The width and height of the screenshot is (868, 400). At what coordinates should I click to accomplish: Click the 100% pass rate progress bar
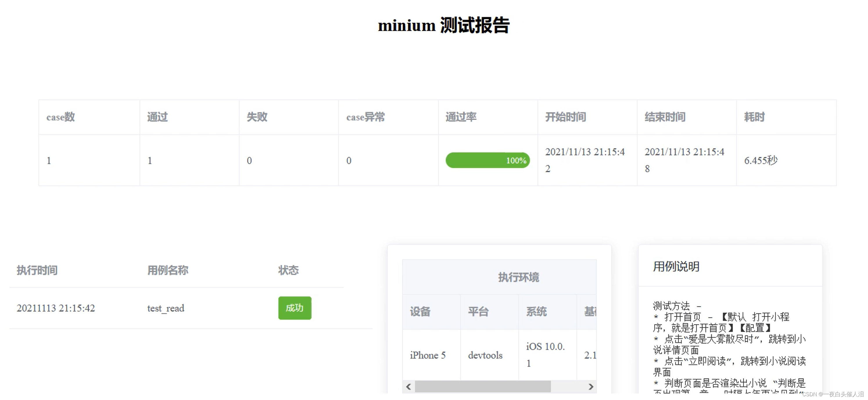click(487, 160)
